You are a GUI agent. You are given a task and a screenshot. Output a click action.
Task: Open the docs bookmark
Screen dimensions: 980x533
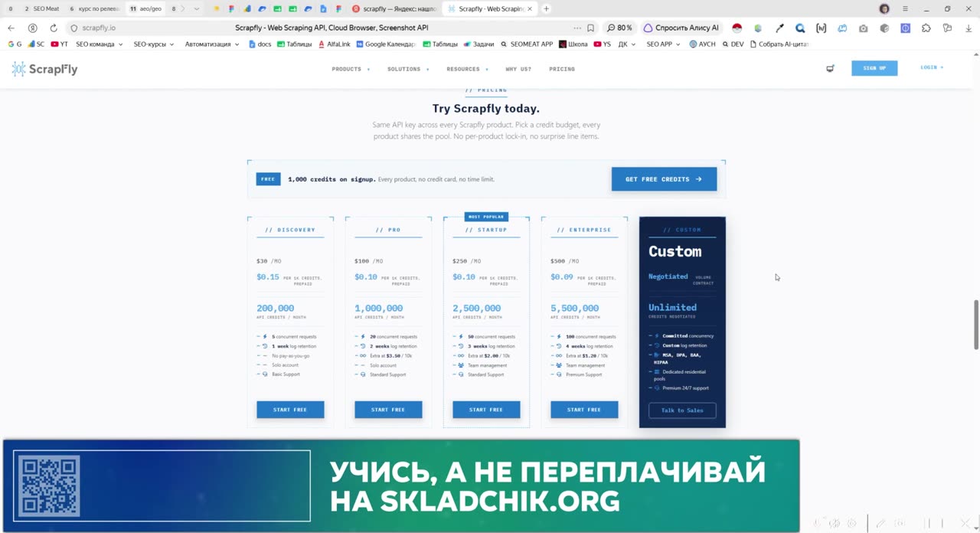click(260, 44)
